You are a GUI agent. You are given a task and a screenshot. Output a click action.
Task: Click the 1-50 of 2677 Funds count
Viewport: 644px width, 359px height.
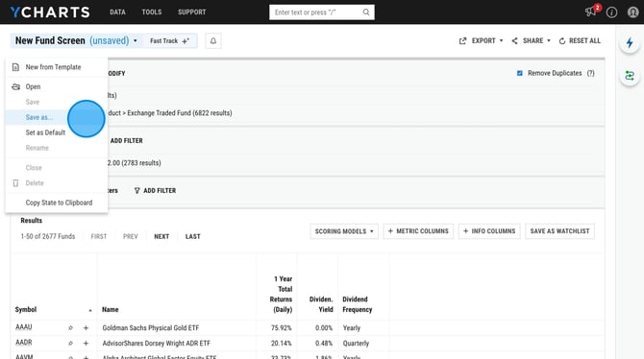(48, 236)
